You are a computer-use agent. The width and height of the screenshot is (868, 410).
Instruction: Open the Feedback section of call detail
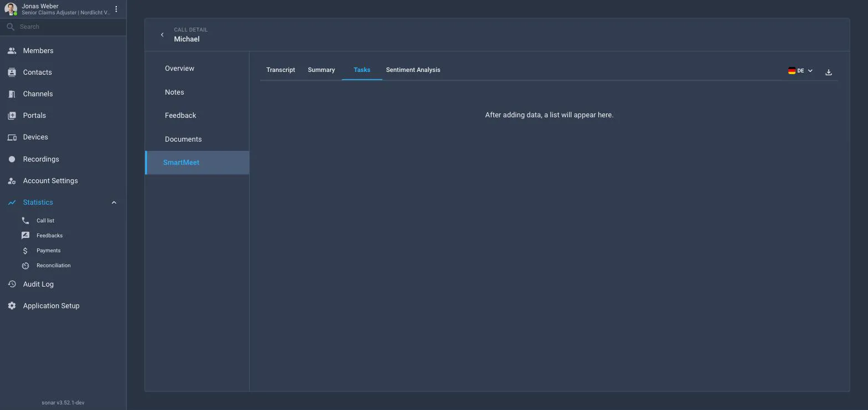coord(197,116)
